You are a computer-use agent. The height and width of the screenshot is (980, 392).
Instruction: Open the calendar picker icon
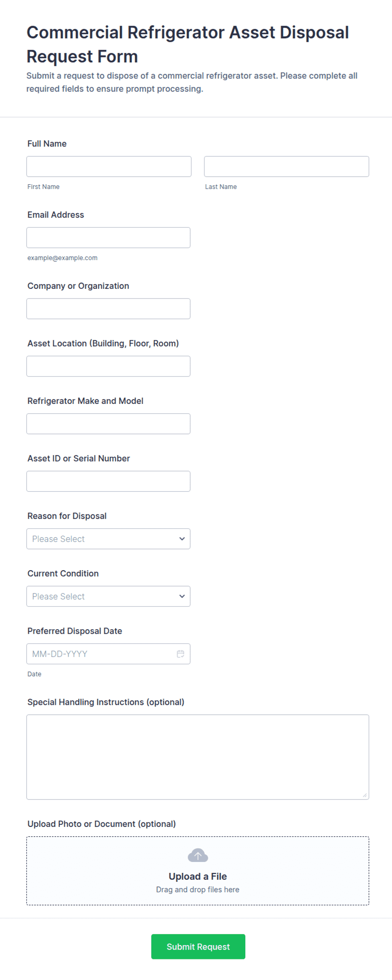point(180,654)
